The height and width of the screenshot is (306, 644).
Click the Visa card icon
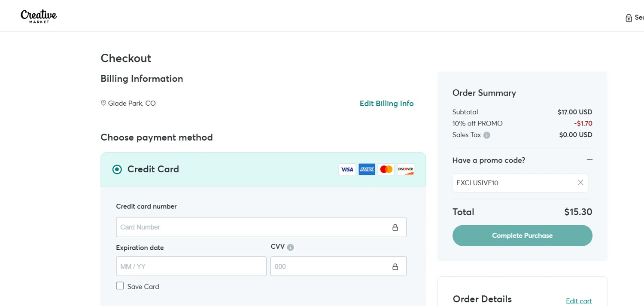pos(347,169)
